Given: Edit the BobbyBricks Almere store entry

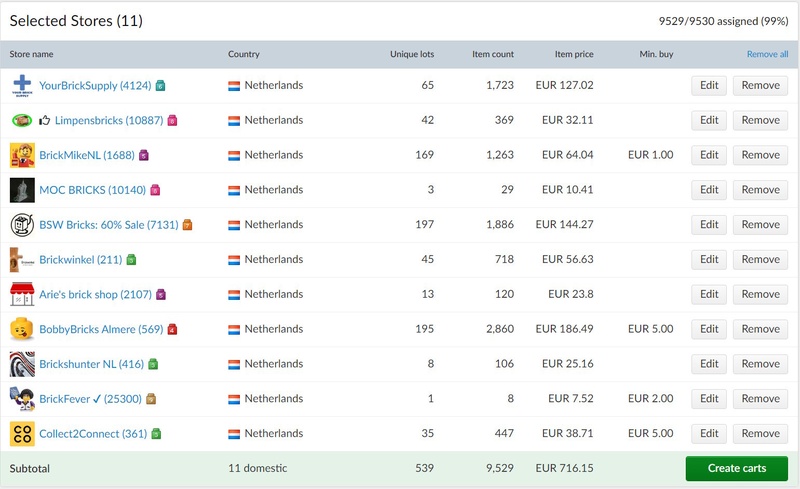Looking at the screenshot, I should click(709, 329).
